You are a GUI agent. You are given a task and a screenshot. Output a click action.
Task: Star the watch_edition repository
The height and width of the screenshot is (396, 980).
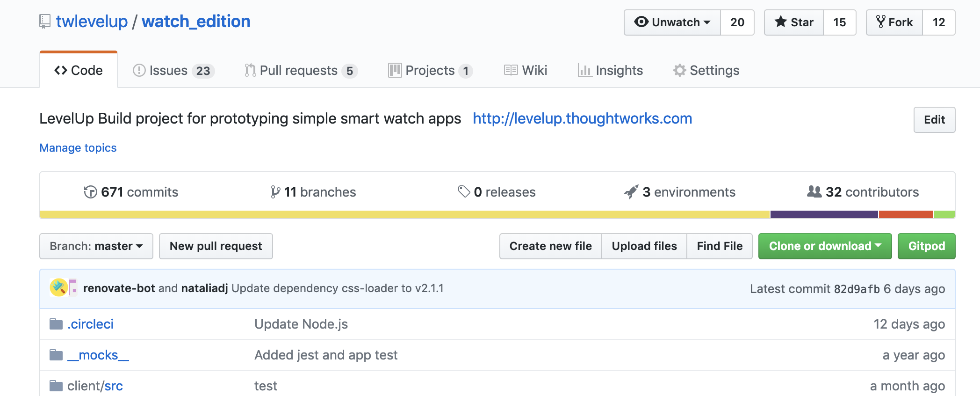(x=794, y=22)
